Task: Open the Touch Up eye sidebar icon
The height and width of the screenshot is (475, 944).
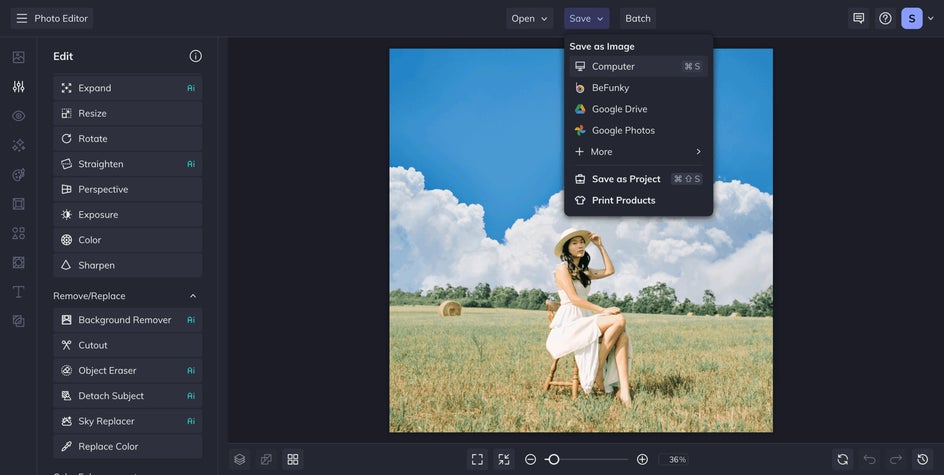Action: pos(19,116)
